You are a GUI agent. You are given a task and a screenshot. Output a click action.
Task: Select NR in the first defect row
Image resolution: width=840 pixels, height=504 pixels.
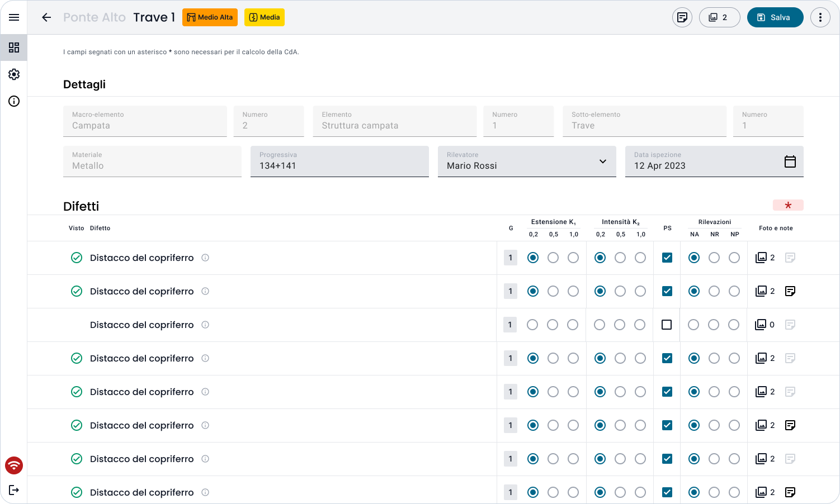[714, 258]
